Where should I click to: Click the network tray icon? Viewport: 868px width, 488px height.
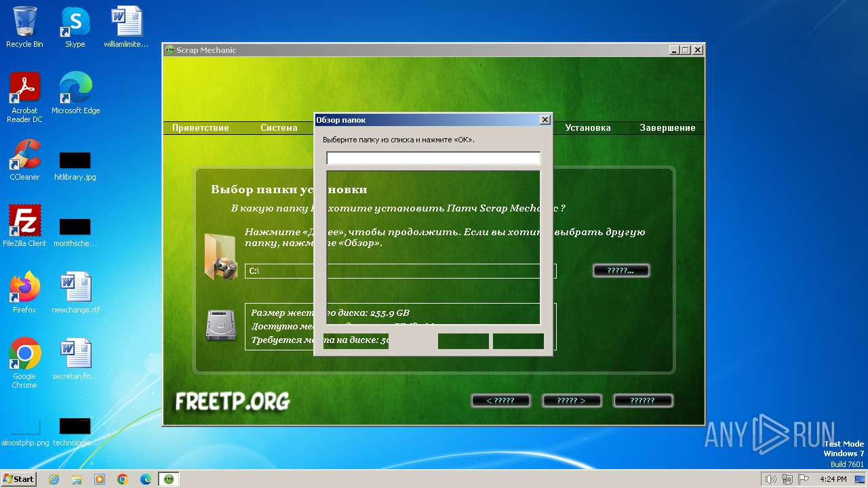tap(787, 479)
